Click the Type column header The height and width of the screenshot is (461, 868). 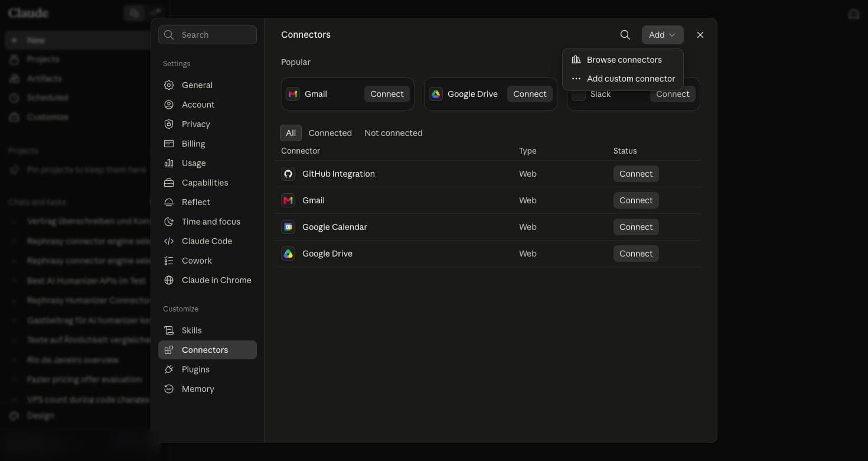(527, 151)
